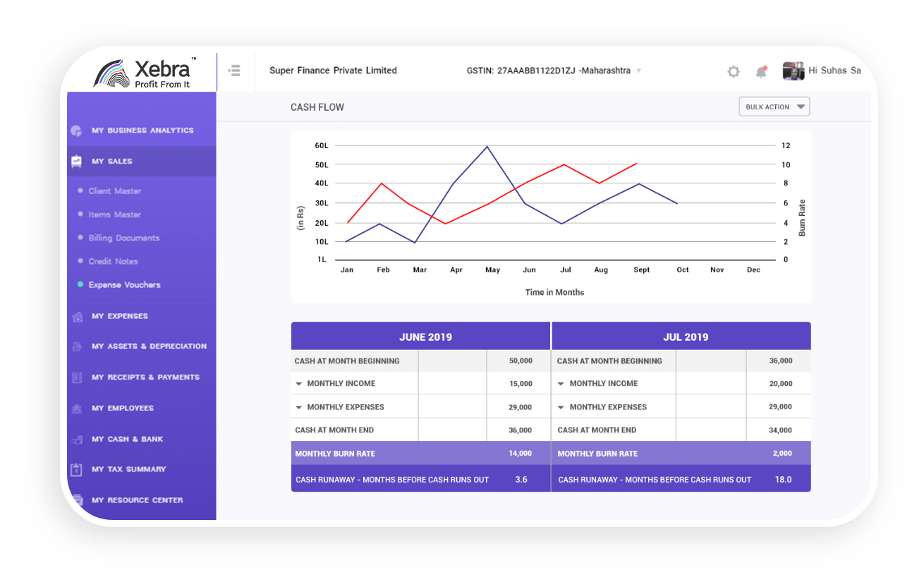Open My Receipts & Payments menu
The image size is (924, 587).
[x=145, y=377]
